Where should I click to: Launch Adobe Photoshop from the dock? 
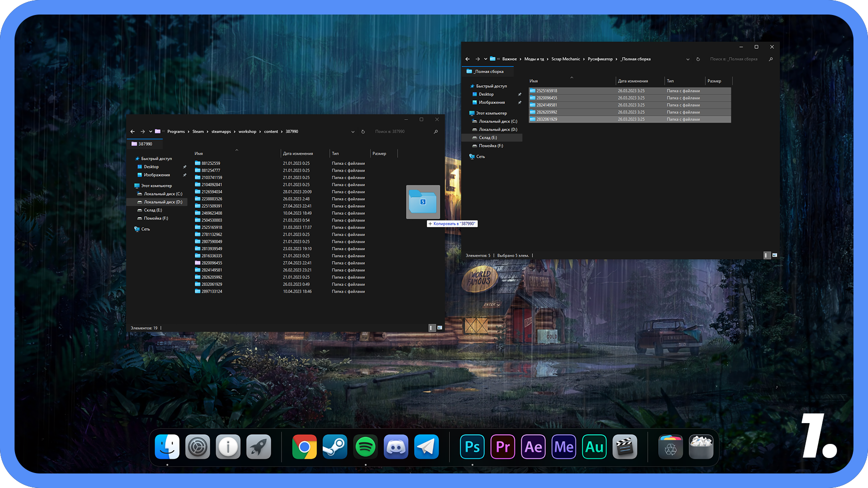pos(472,446)
